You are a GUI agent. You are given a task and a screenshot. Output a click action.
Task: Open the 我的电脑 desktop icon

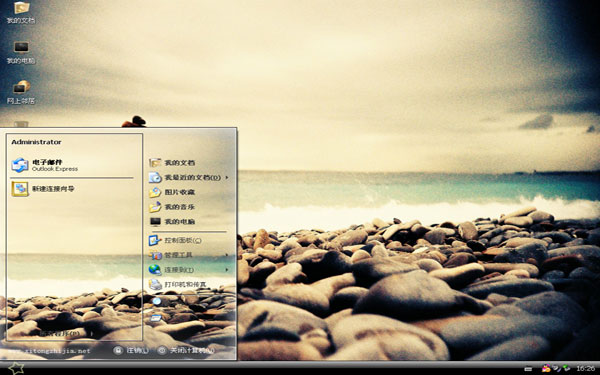(21, 53)
